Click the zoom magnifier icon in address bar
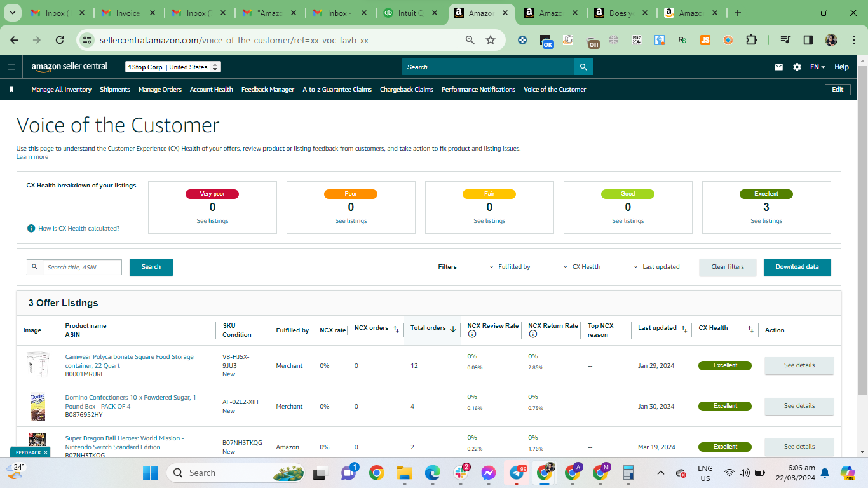868x488 pixels. click(470, 40)
